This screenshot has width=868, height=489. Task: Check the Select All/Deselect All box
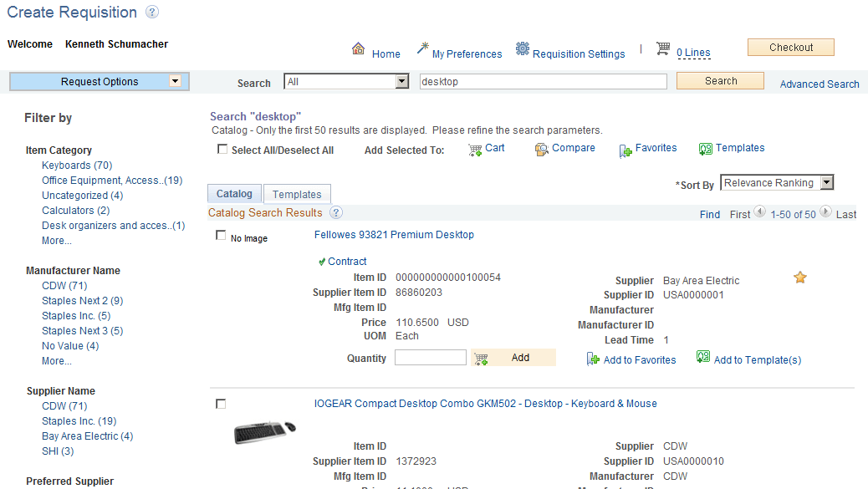coord(222,148)
